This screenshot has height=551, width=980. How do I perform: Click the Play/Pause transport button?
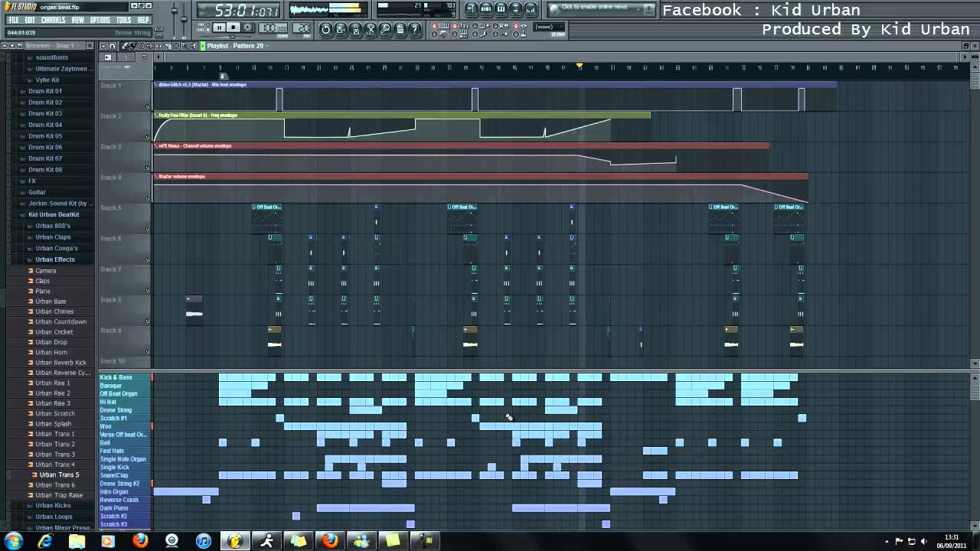pos(218,28)
